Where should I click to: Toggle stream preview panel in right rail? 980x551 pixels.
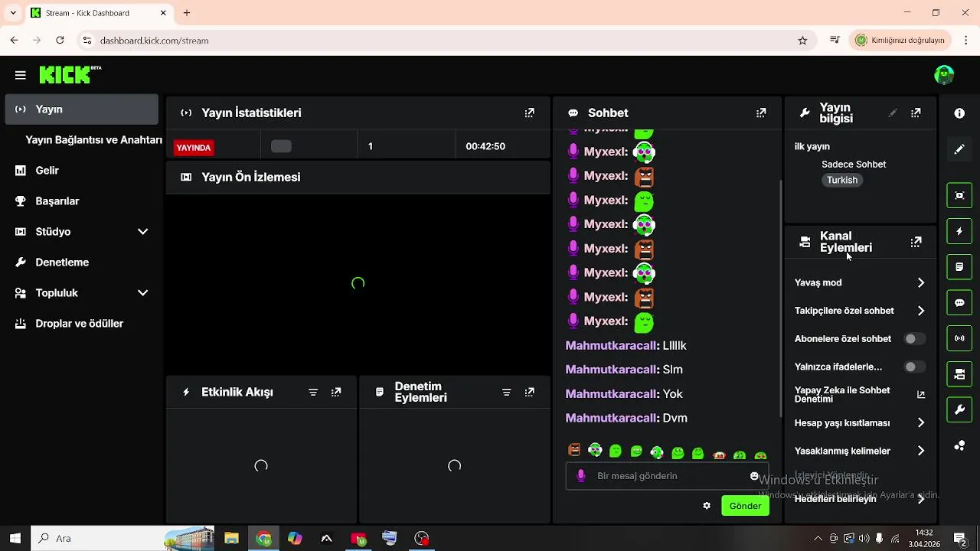[959, 195]
